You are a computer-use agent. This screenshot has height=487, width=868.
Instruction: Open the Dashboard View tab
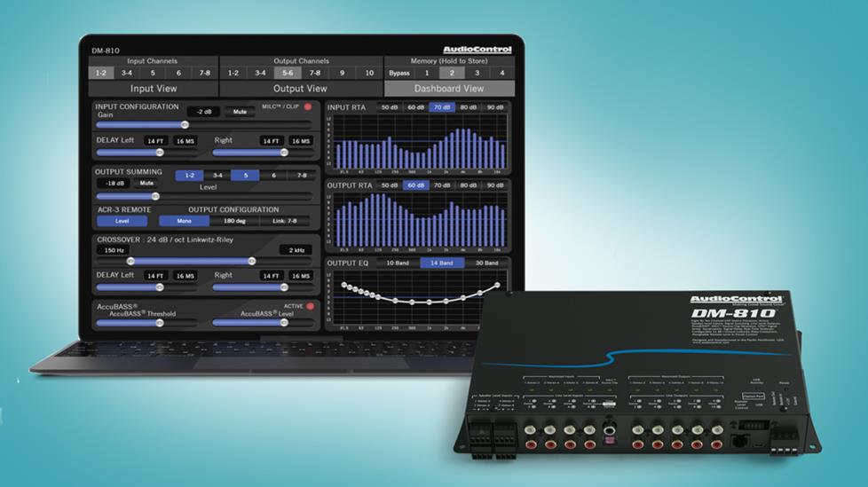(449, 89)
